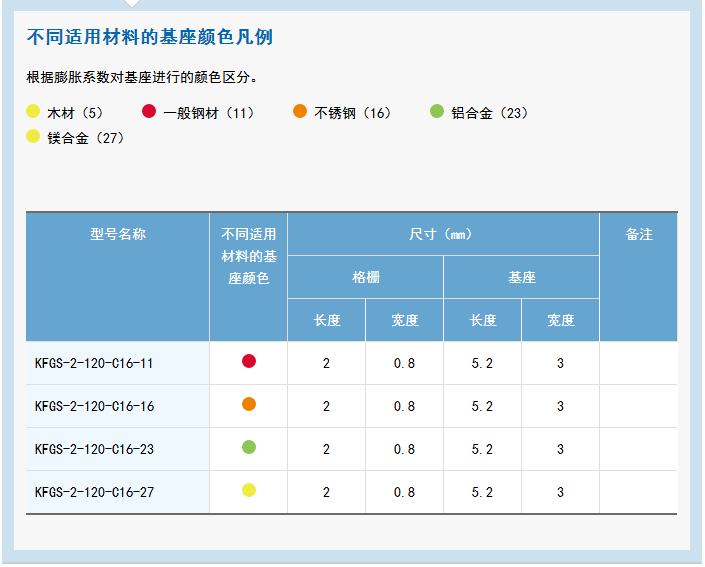The width and height of the screenshot is (705, 567).
Task: Select model name KFGS-2-120-C16-27
Action: pyautogui.click(x=94, y=492)
